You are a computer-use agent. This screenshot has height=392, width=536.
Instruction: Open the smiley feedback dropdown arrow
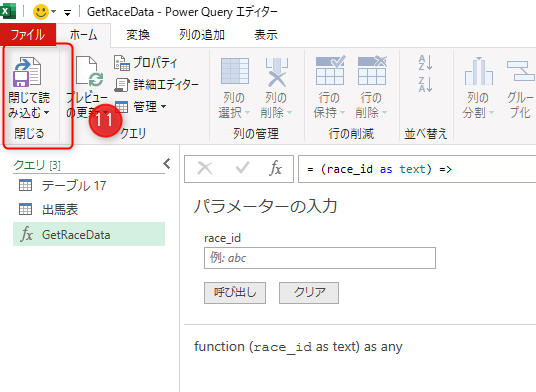(x=53, y=12)
